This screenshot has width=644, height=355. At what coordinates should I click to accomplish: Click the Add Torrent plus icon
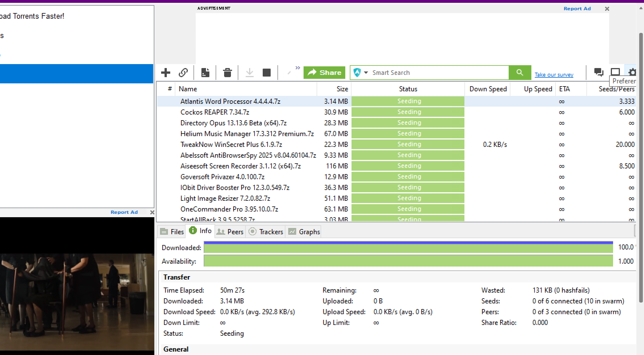pos(166,73)
